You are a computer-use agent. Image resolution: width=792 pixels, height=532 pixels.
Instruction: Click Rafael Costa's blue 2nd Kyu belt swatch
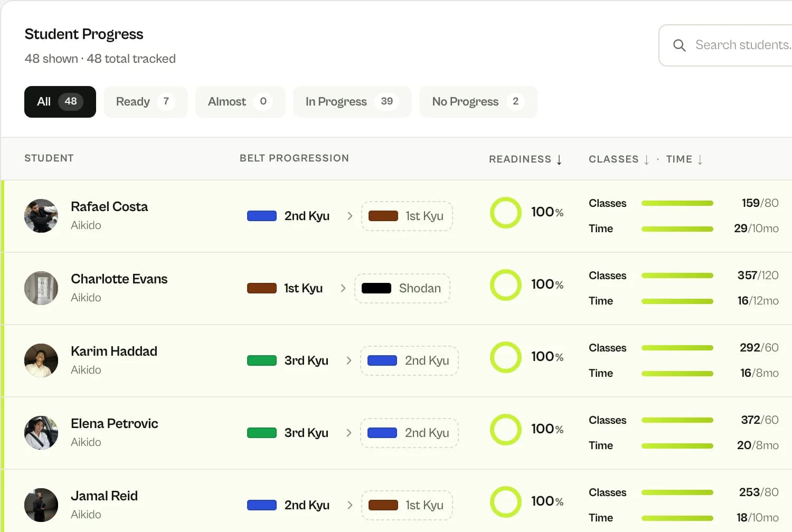[262, 216]
